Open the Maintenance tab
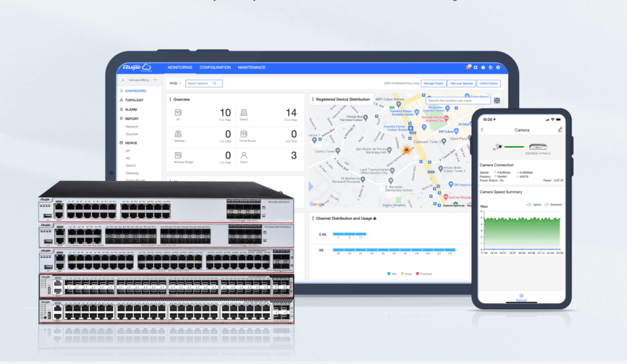 tap(251, 67)
